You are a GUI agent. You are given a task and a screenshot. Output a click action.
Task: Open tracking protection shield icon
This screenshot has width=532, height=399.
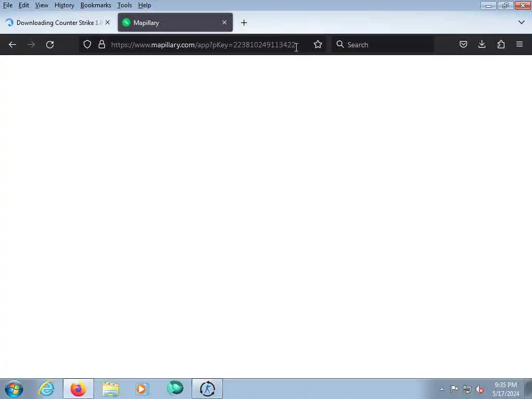pyautogui.click(x=87, y=45)
